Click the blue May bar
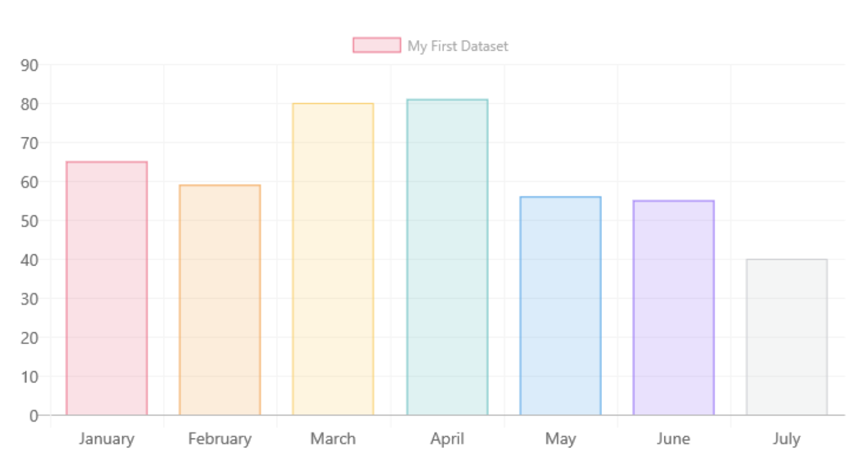The width and height of the screenshot is (868, 476). [560, 306]
